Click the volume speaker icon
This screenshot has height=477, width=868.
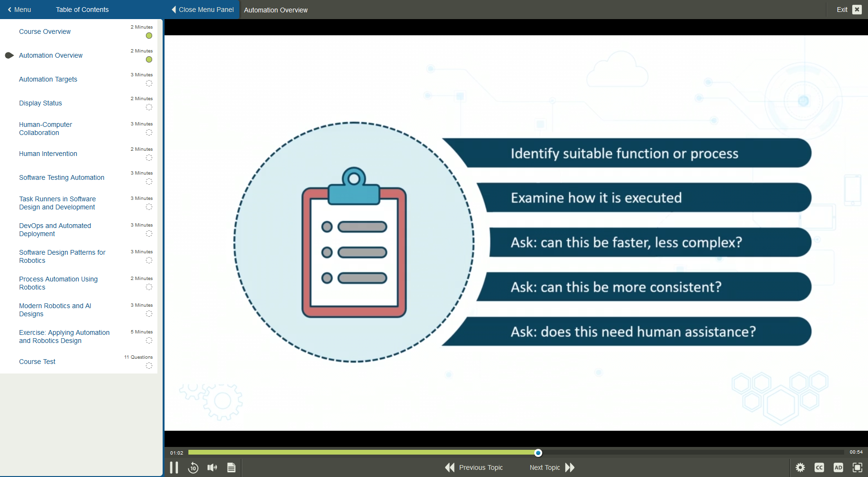[212, 467]
